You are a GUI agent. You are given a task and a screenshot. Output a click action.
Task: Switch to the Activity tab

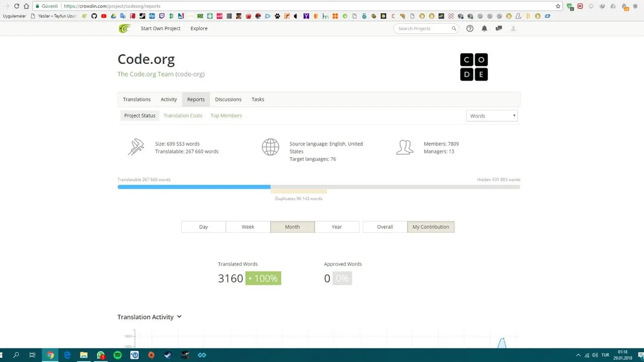point(169,99)
